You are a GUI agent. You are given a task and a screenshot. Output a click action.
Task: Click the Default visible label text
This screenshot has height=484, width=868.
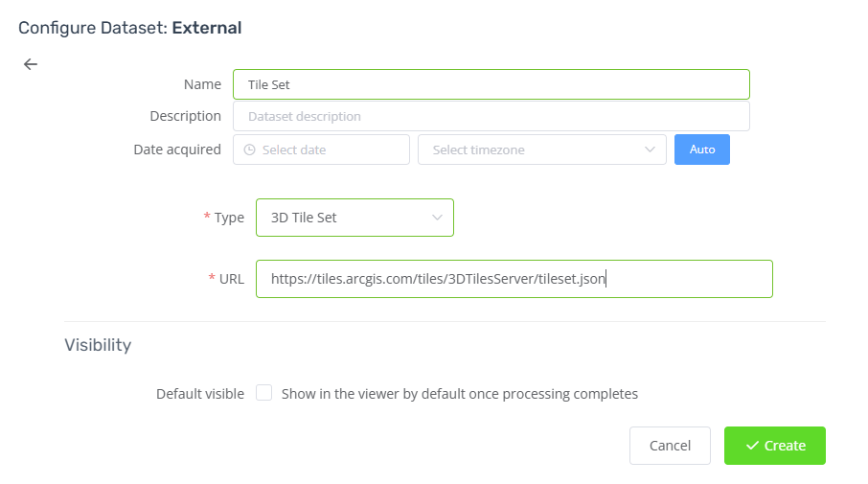coord(200,394)
